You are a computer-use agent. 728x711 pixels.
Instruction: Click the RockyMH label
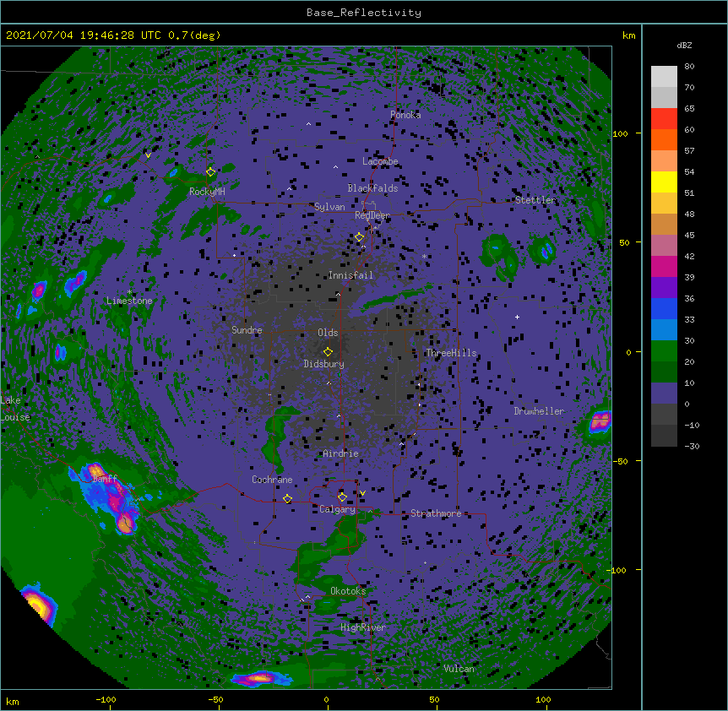click(x=207, y=192)
